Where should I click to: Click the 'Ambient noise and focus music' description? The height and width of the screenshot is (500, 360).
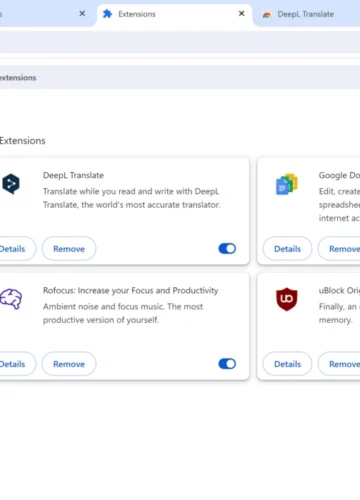pos(123,313)
